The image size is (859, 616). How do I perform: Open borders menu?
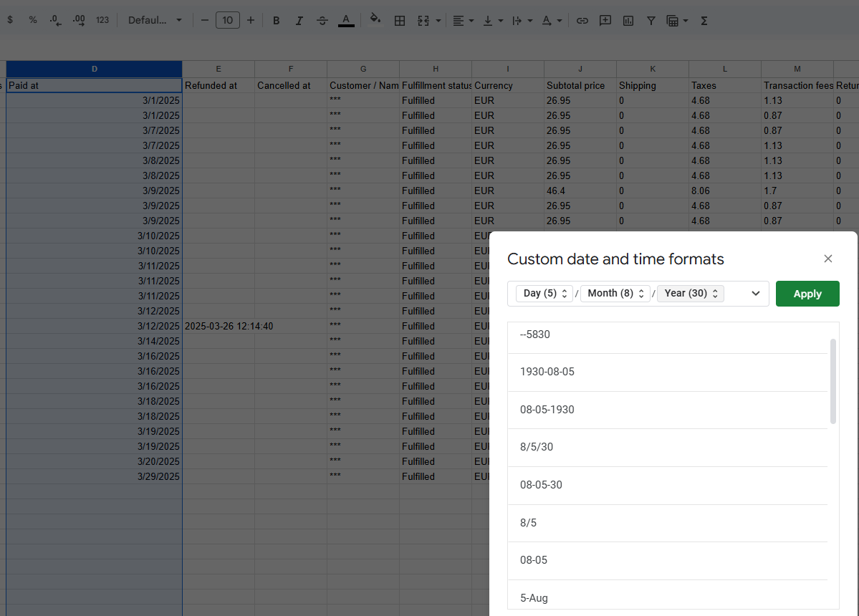400,20
